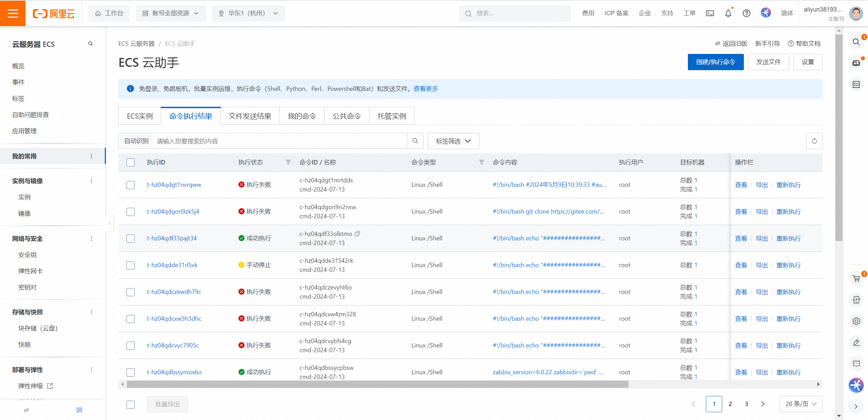Click the edit pencil icon in right toolbar
Screen dimensions: 868x420
(x=856, y=342)
